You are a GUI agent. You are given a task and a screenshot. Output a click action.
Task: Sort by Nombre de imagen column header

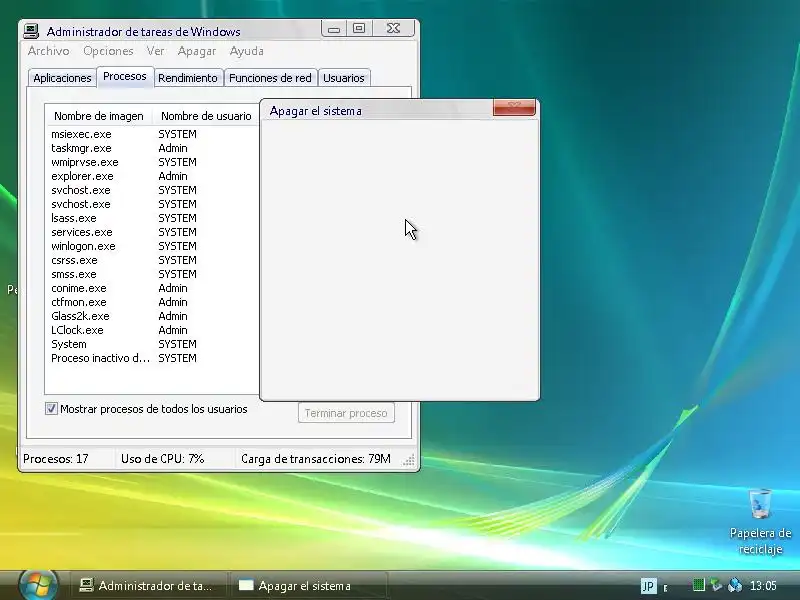pyautogui.click(x=99, y=116)
